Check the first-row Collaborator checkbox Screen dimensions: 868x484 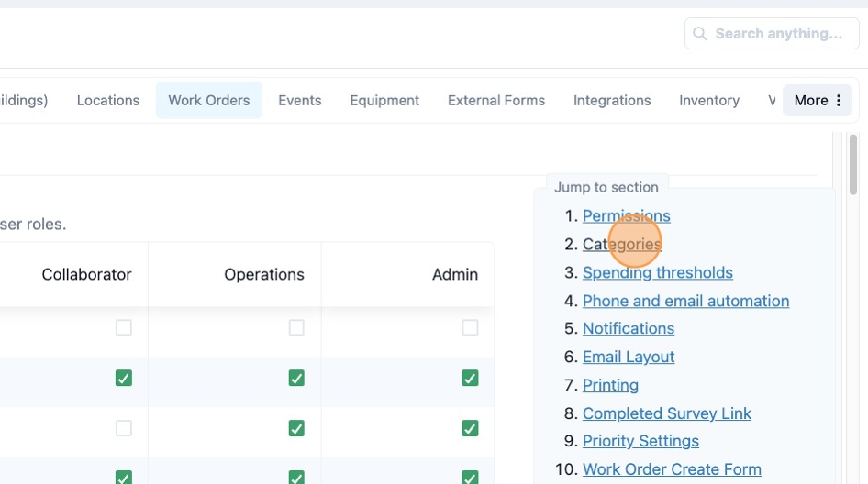[124, 327]
